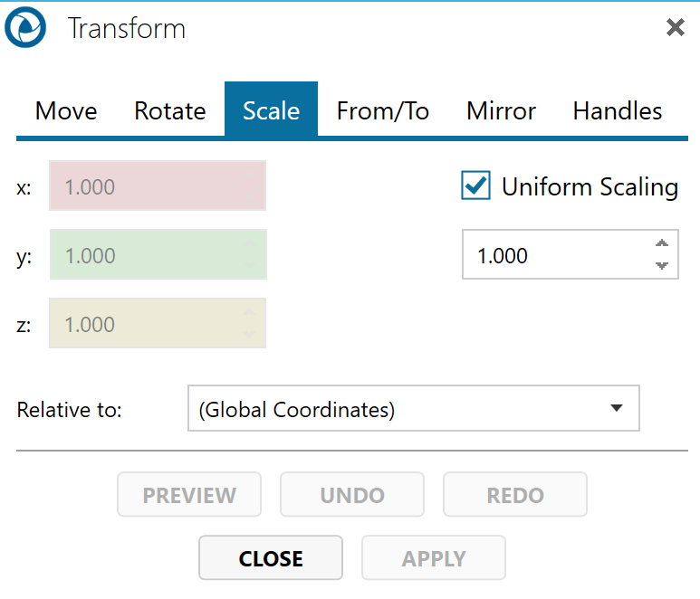Viewport: 700px width, 599px height.
Task: Switch to the Handles tab
Action: (618, 111)
